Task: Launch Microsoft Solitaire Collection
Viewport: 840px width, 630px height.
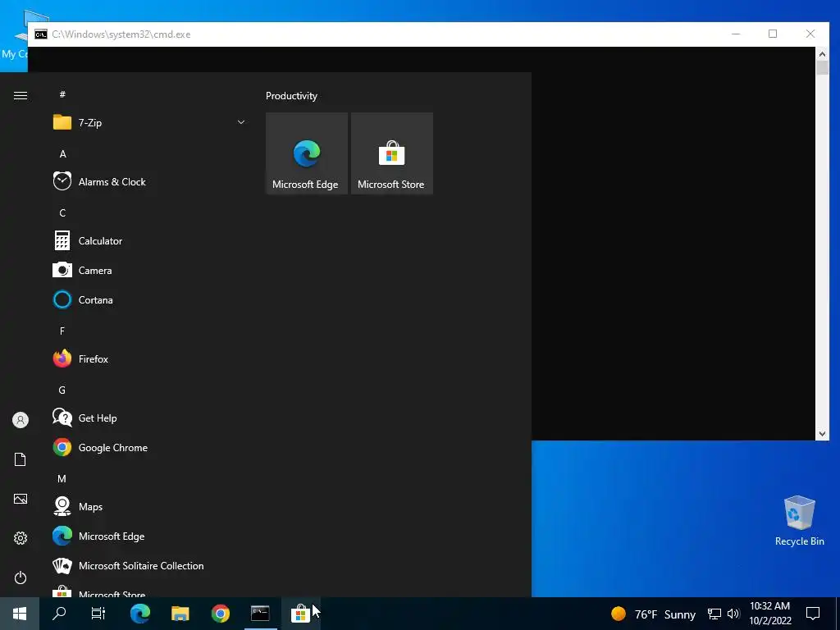Action: (x=149, y=566)
